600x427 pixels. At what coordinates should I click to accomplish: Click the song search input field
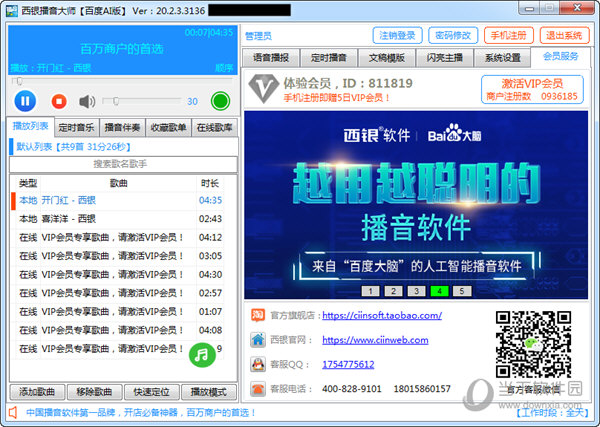(123, 164)
